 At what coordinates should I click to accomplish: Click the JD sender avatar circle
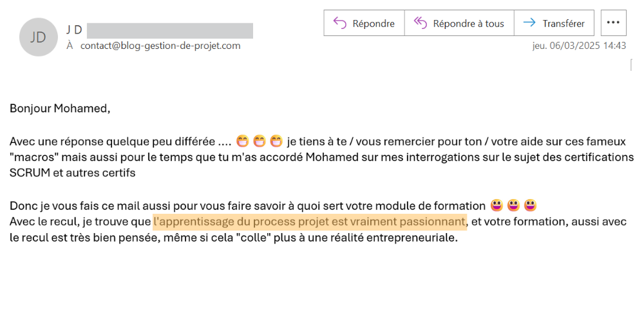pos(38,37)
